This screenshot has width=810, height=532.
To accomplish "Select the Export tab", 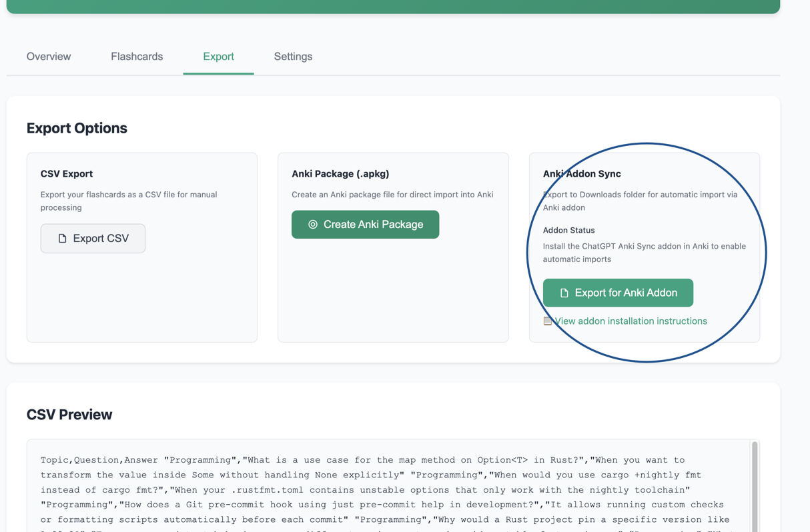I will (x=218, y=57).
